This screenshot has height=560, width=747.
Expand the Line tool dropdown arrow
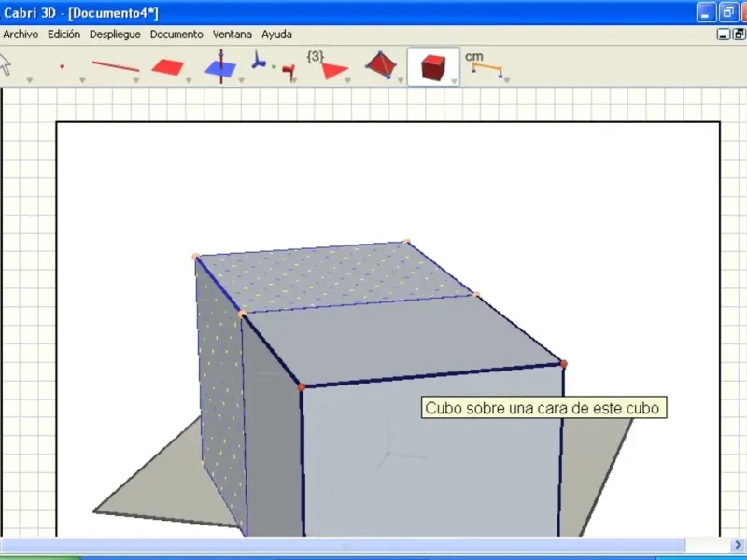pos(135,80)
